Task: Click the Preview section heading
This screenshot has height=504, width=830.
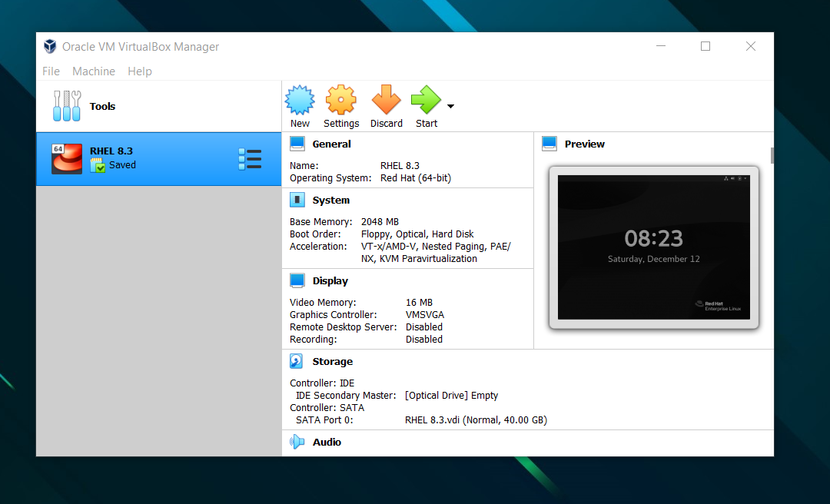Action: coord(584,144)
